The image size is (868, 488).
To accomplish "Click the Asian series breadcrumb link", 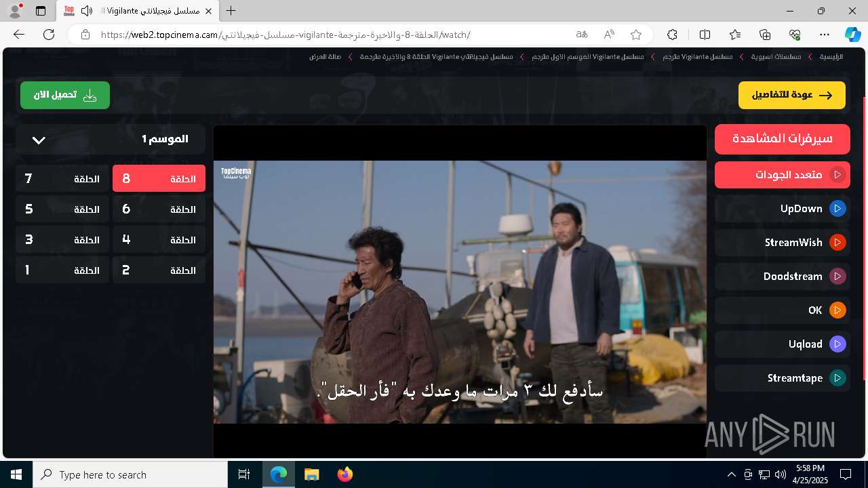I will click(776, 57).
